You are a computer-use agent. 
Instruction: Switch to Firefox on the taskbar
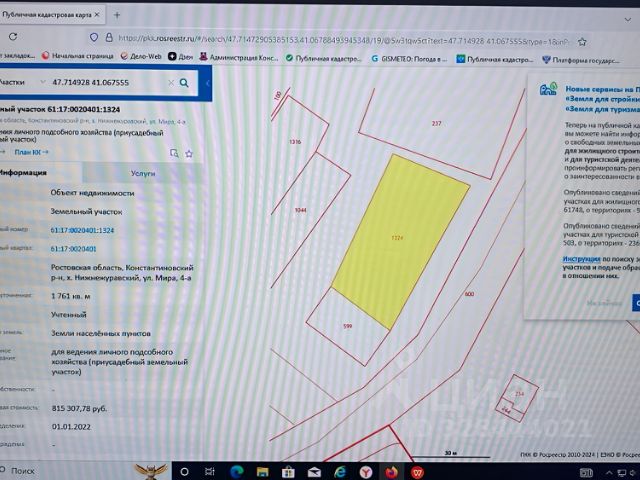[x=391, y=472]
